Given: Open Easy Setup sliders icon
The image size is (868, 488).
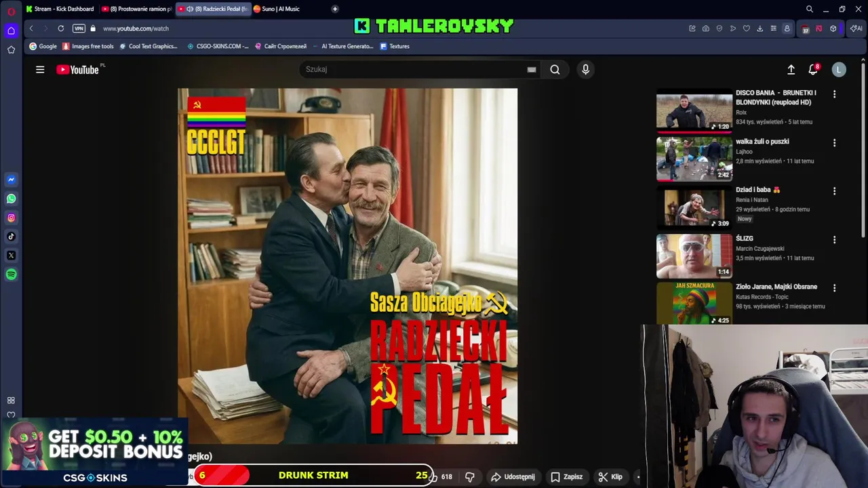Looking at the screenshot, I should 773,28.
